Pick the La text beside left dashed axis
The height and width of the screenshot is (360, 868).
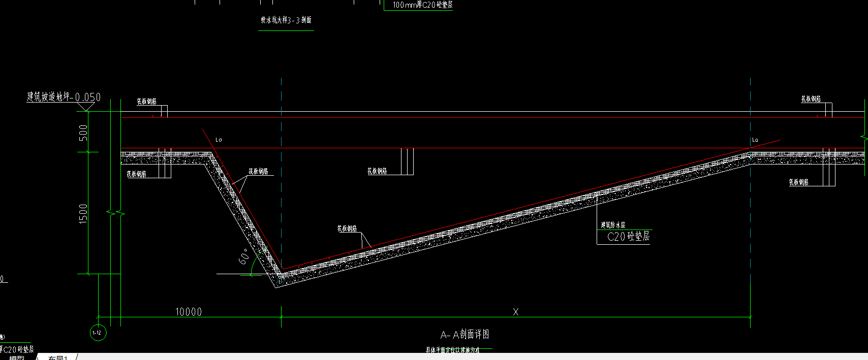(219, 140)
